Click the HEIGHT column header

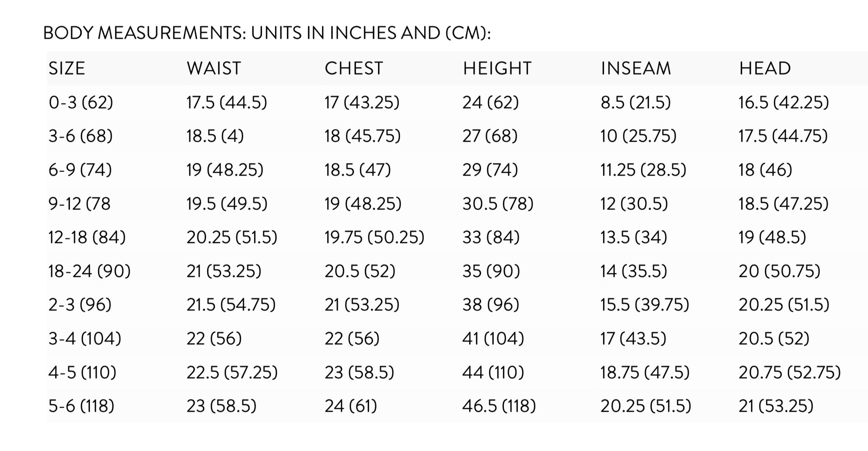[x=497, y=68]
